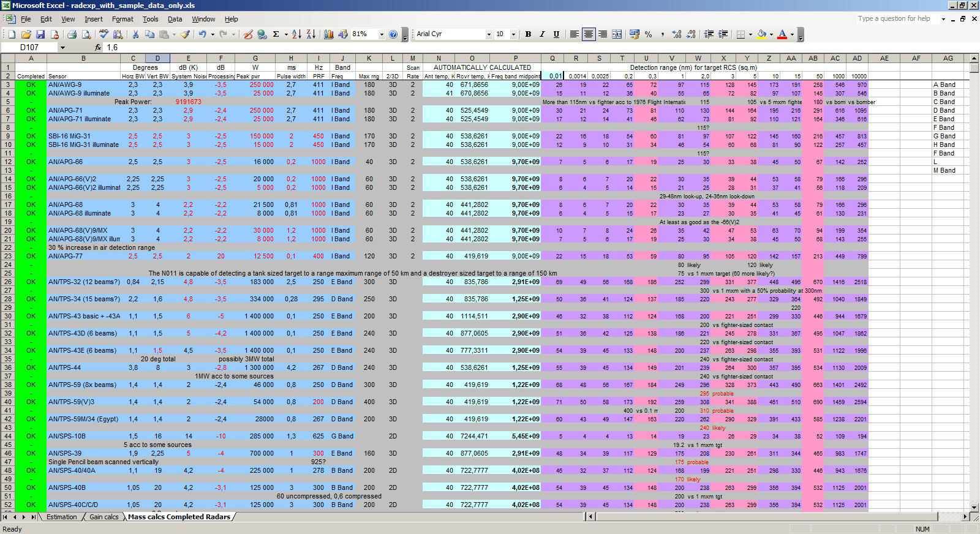This screenshot has height=534, width=980.
Task: Apply Percent Style formatting
Action: (x=648, y=34)
